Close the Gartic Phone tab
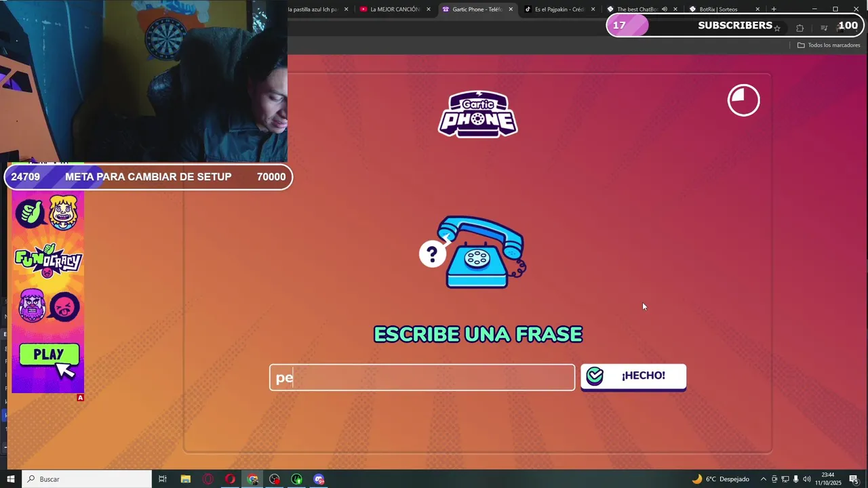Image resolution: width=868 pixels, height=488 pixels. pos(511,9)
